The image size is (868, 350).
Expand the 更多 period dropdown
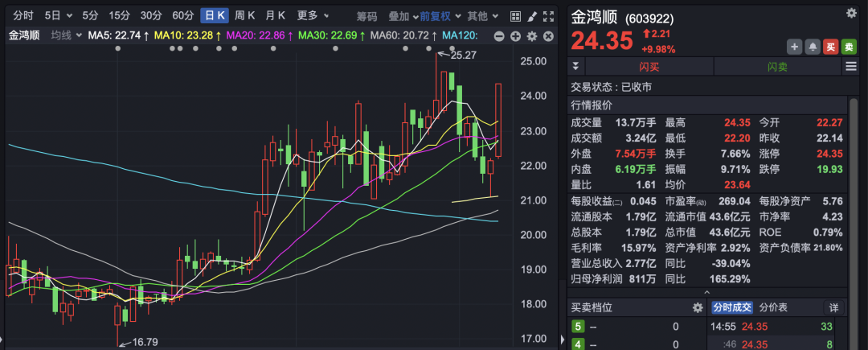312,16
